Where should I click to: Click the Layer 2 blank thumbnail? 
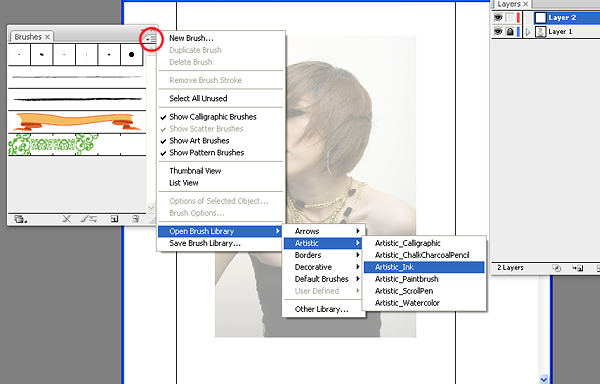[540, 18]
